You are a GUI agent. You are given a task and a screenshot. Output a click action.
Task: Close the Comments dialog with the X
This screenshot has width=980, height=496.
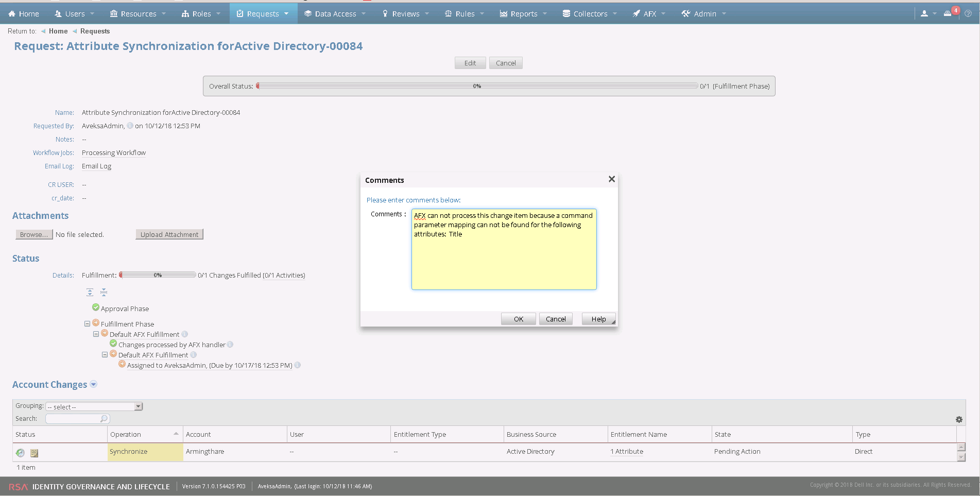click(611, 179)
